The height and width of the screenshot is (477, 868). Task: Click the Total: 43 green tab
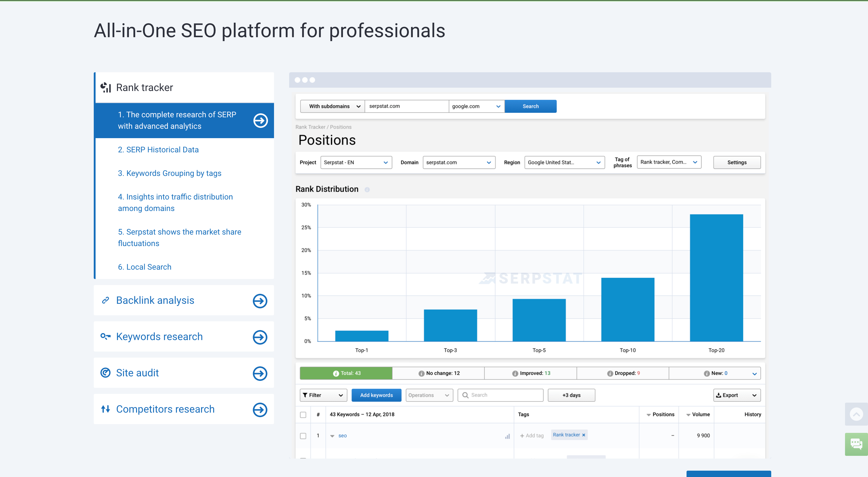coord(346,373)
